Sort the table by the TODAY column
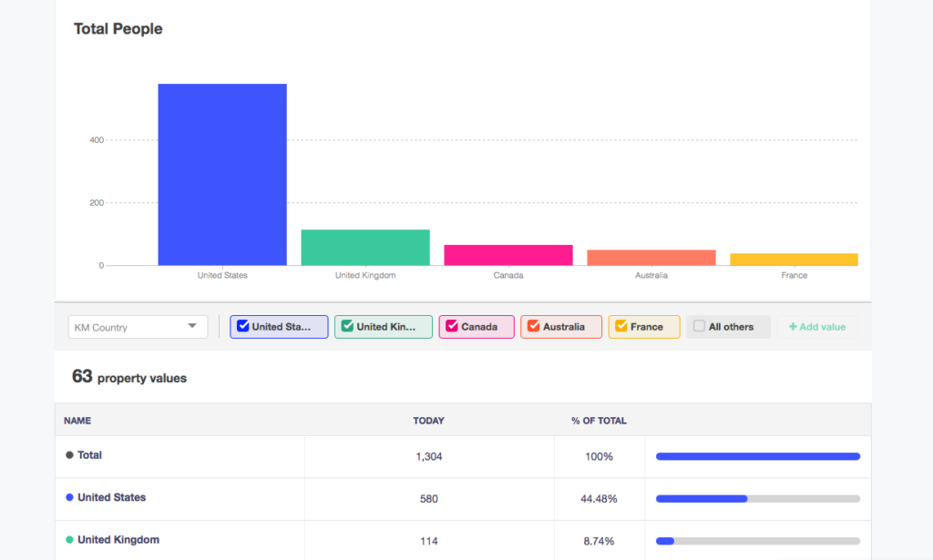The image size is (933, 560). 428,421
